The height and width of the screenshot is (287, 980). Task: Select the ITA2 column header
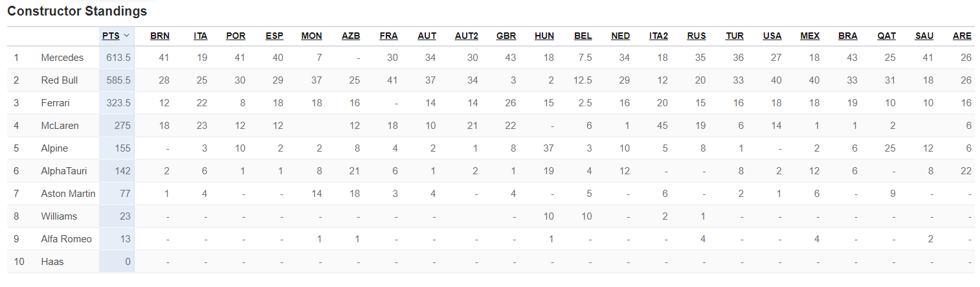click(x=659, y=36)
